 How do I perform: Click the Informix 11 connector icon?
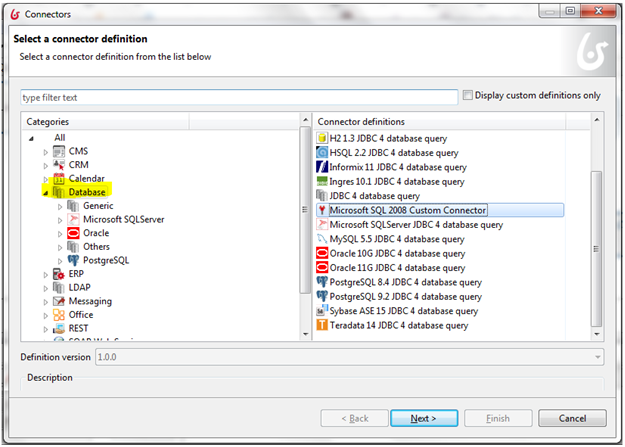pos(322,167)
